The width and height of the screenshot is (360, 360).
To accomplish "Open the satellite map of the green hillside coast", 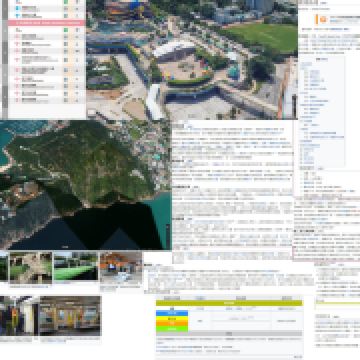I will click(x=86, y=185).
